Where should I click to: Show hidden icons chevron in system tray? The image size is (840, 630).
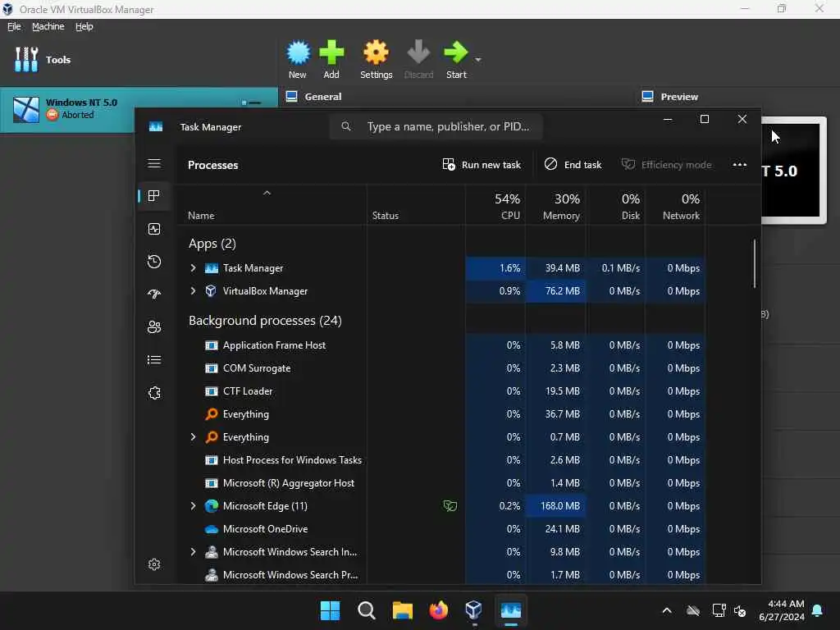(x=667, y=610)
